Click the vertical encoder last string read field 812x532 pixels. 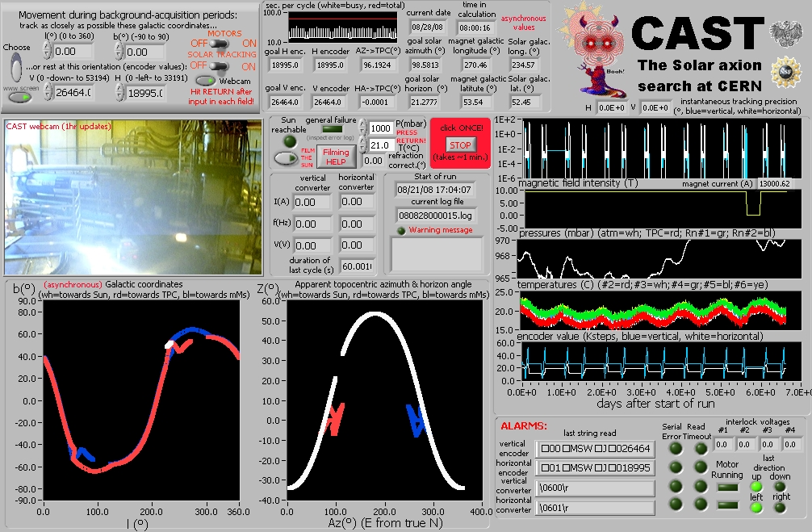(595, 449)
